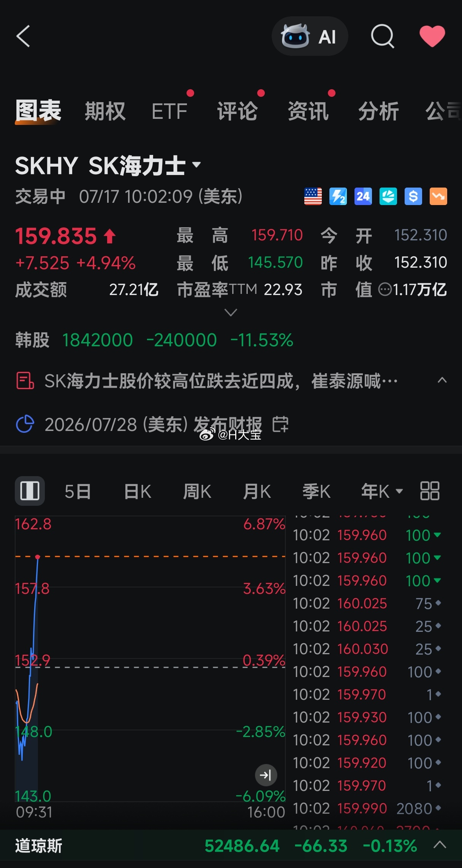Image resolution: width=462 pixels, height=868 pixels.
Task: Go back with the top-left arrow
Action: (x=23, y=36)
